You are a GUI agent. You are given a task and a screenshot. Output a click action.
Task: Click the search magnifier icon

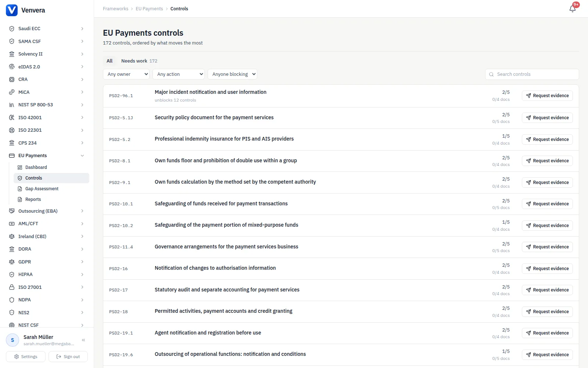pyautogui.click(x=491, y=74)
